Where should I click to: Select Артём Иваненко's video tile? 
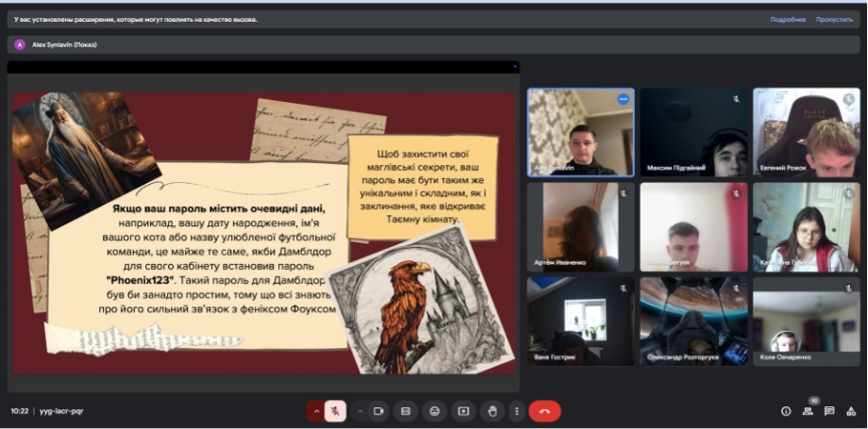pyautogui.click(x=580, y=227)
